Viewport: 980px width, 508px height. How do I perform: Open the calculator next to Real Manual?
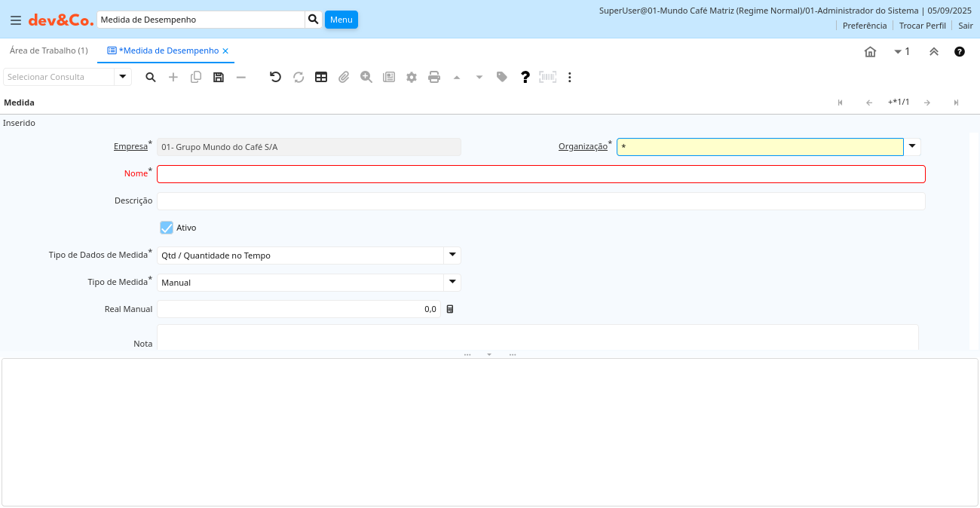click(x=450, y=309)
